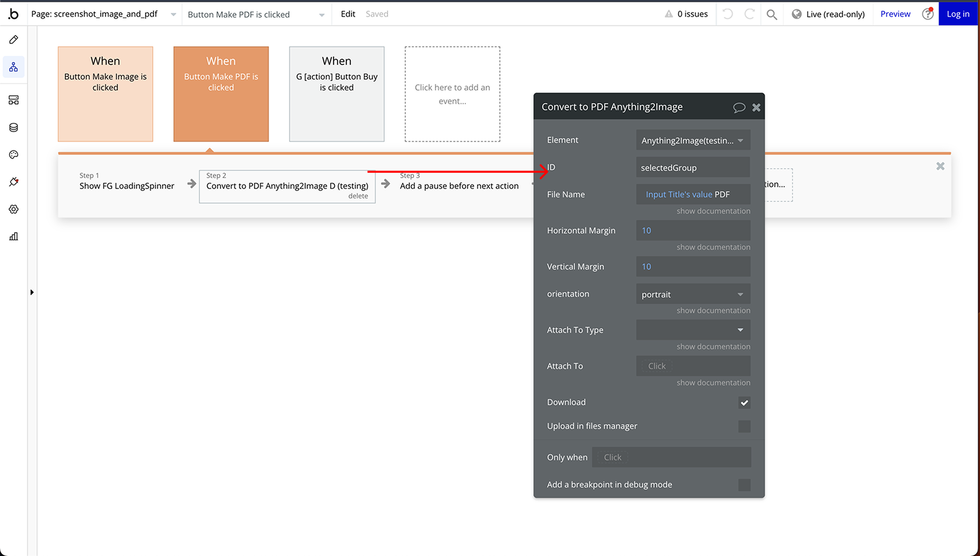980x556 pixels.
Task: Click the Preview link
Action: [x=895, y=14]
